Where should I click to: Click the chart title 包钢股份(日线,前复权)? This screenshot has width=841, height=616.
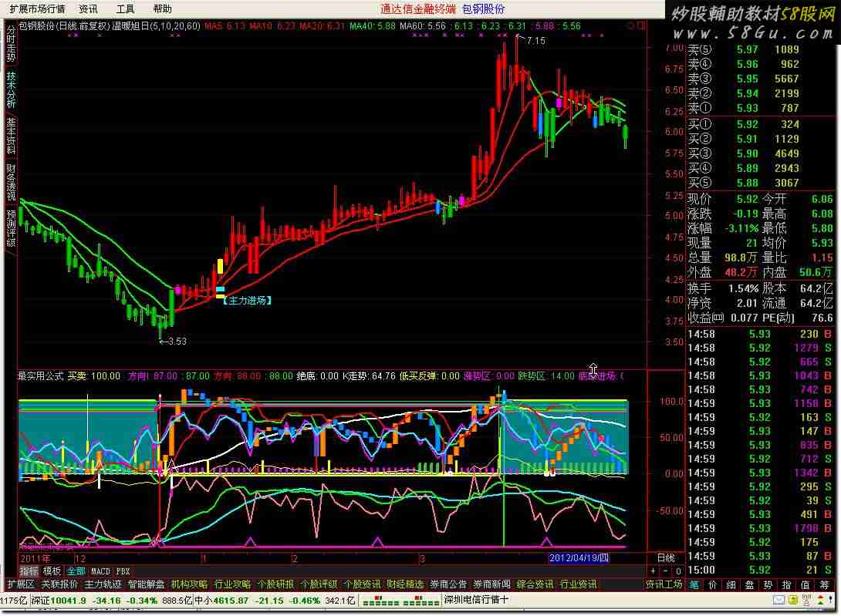coord(64,26)
